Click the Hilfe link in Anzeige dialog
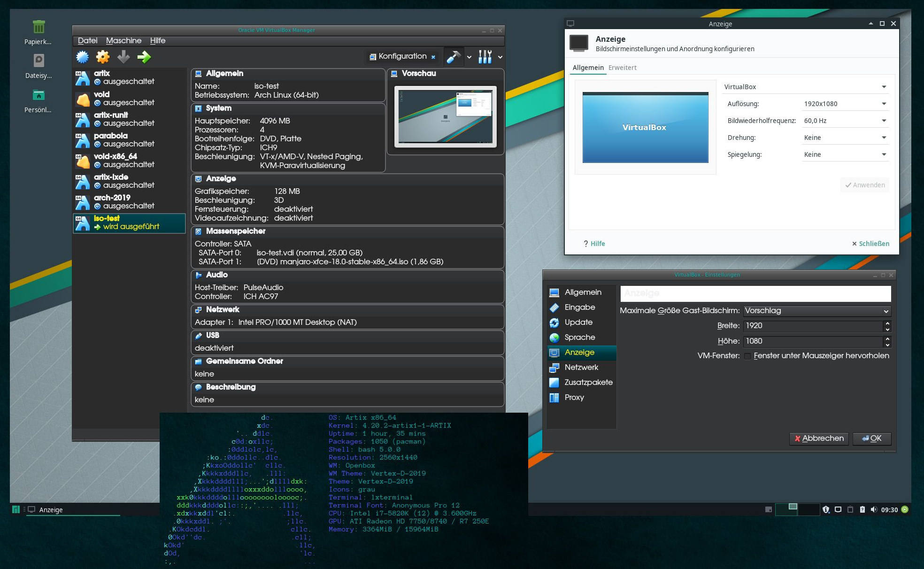Screen dimensions: 924x569 (594, 244)
